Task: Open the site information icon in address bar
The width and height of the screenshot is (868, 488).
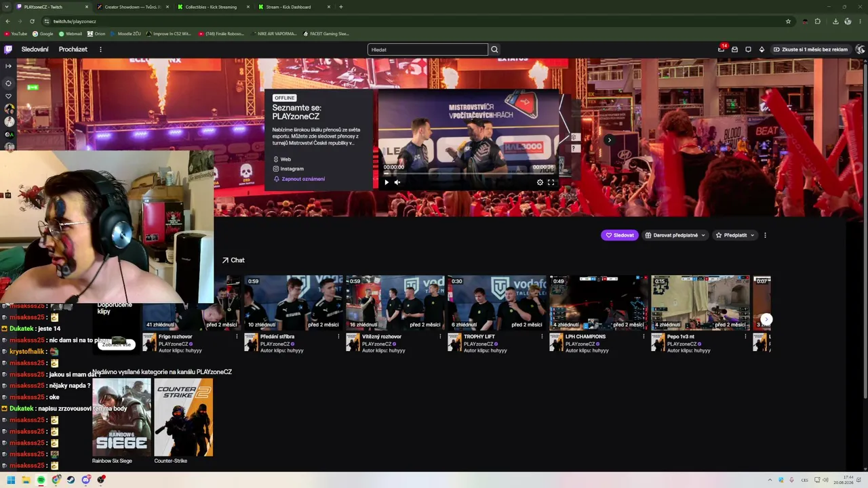Action: [45, 21]
